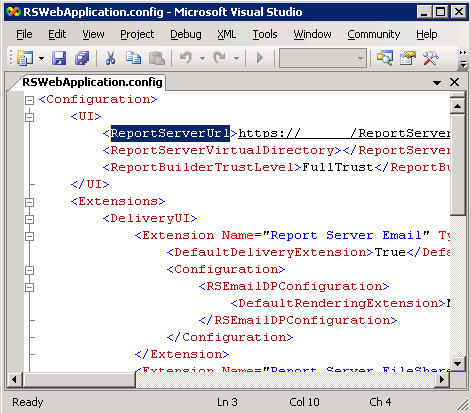The height and width of the screenshot is (413, 471).
Task: Open the Properties Window icon
Action: pos(408,58)
